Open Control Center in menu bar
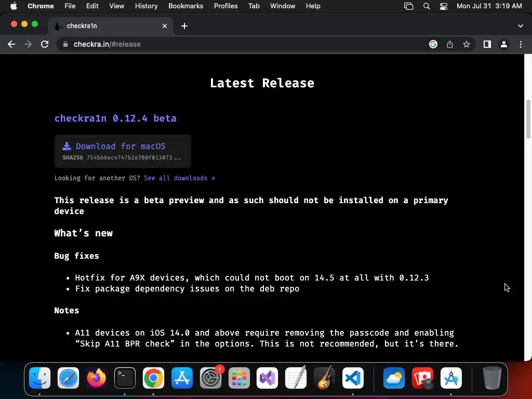 [x=444, y=6]
